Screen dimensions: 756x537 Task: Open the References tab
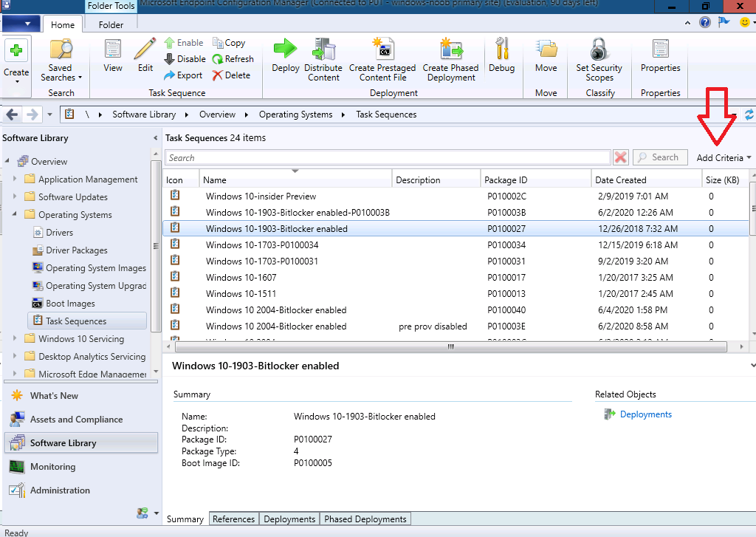234,519
